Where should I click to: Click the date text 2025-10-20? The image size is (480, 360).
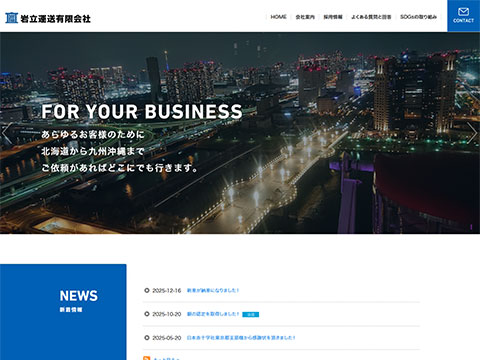tap(167, 314)
